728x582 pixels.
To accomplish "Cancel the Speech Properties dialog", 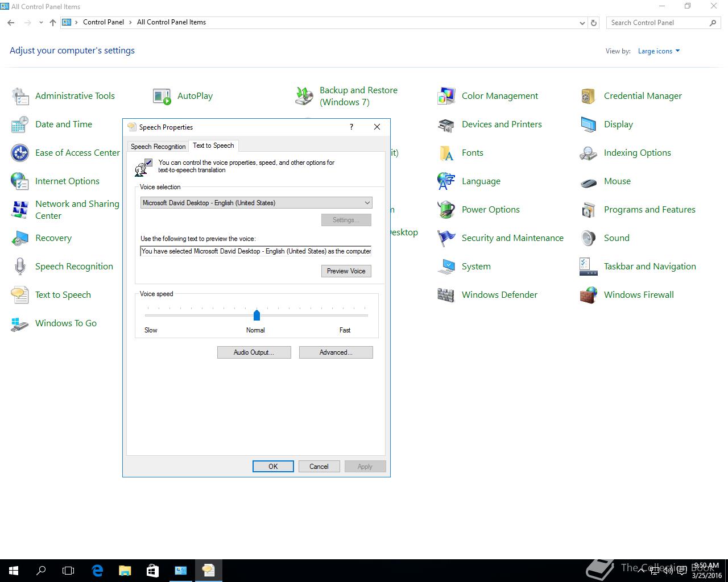I will click(319, 467).
